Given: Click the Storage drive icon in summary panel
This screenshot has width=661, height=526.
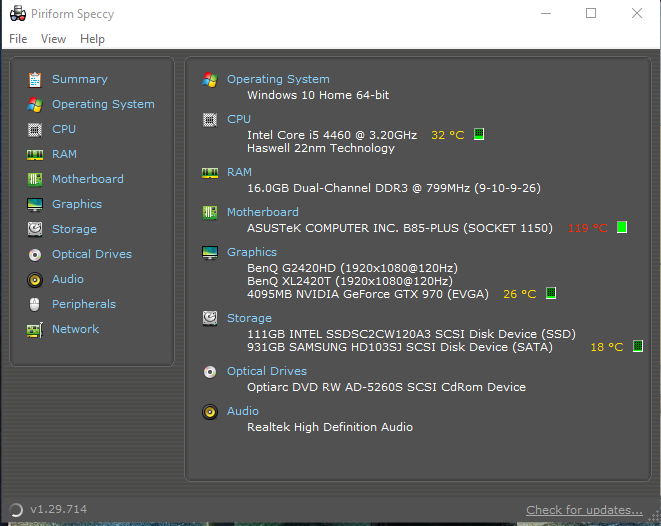Looking at the screenshot, I should (210, 318).
